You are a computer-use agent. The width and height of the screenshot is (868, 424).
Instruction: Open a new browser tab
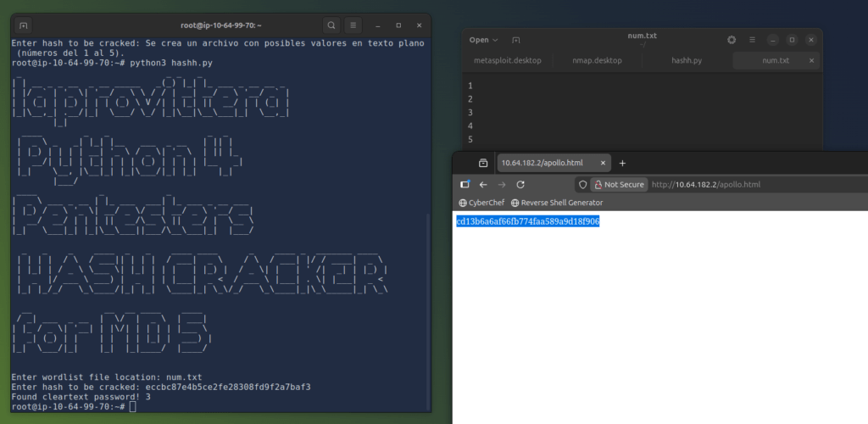[x=622, y=164]
